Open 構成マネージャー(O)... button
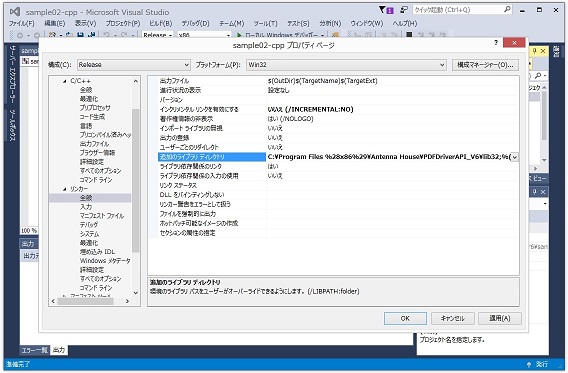The image size is (568, 373). tap(485, 65)
